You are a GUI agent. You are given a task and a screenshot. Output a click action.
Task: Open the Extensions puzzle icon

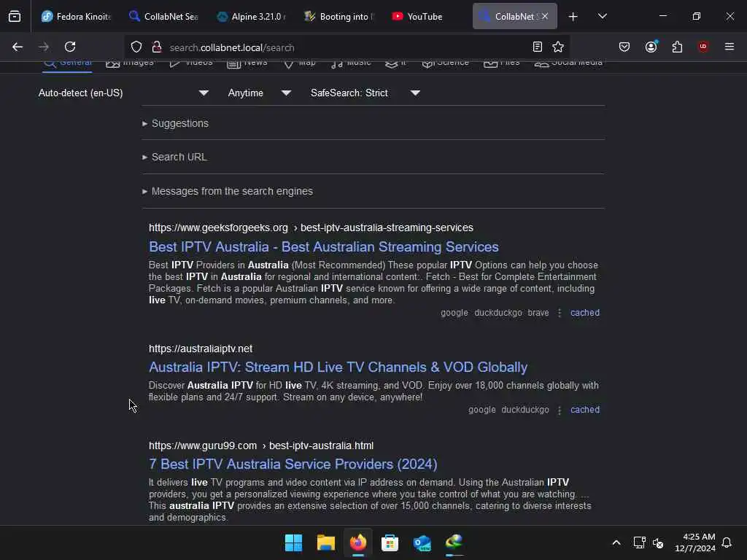677,47
